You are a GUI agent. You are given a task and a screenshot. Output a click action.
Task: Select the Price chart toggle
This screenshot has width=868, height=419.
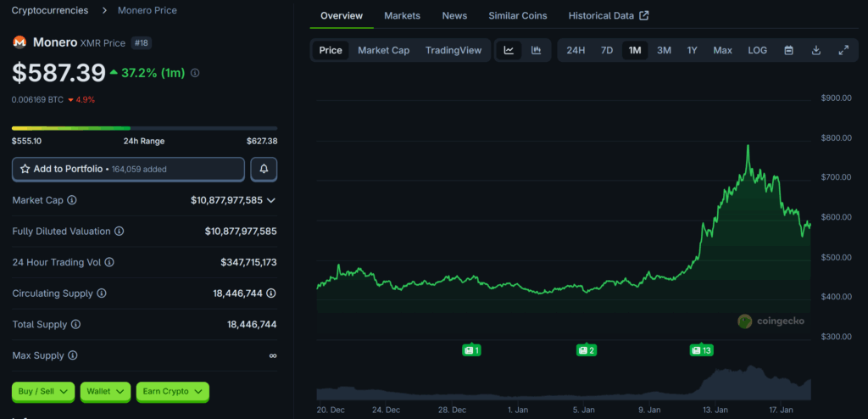pyautogui.click(x=331, y=50)
